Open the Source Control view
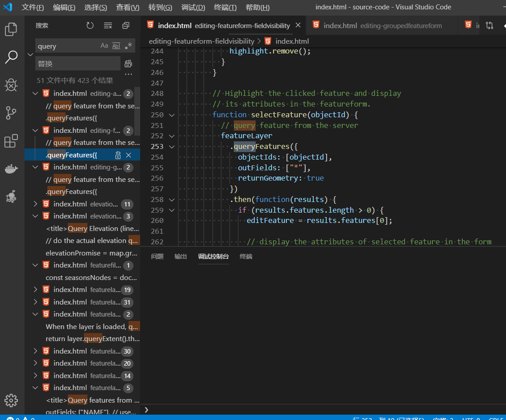 pyautogui.click(x=11, y=113)
